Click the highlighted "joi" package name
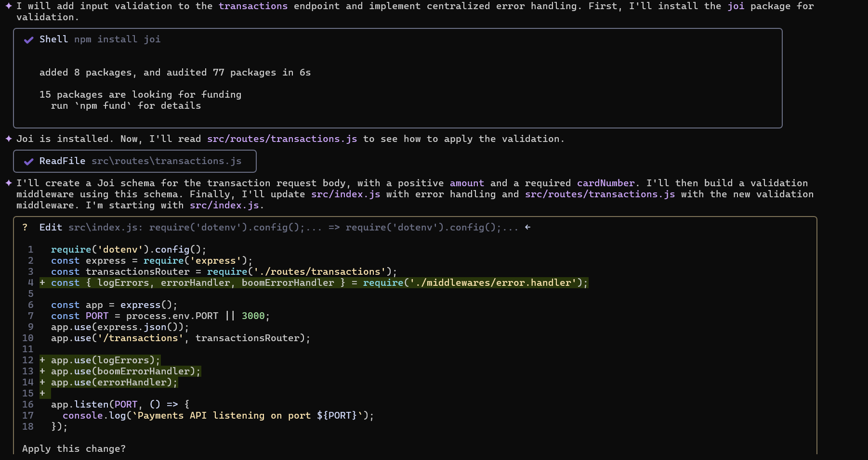 [x=736, y=6]
